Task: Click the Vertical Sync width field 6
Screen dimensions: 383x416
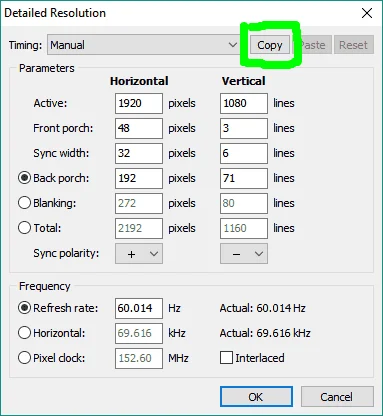Action: coord(244,153)
